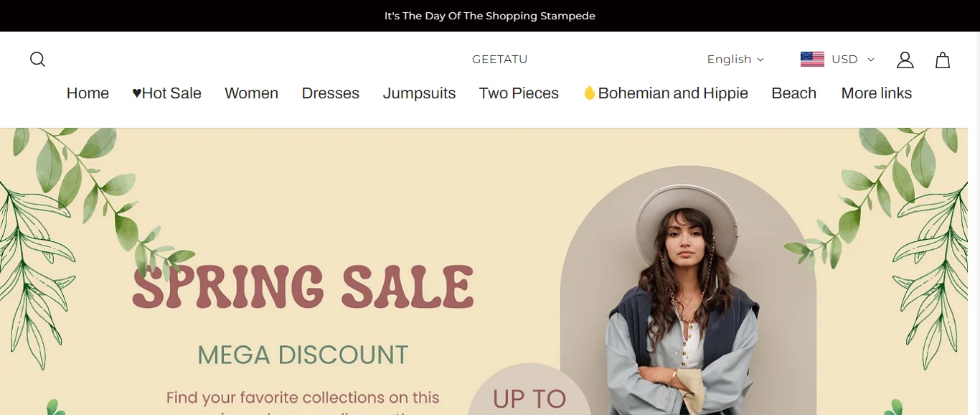Open the Hot Sale menu item
Viewport: 980px width, 415px height.
click(x=166, y=93)
